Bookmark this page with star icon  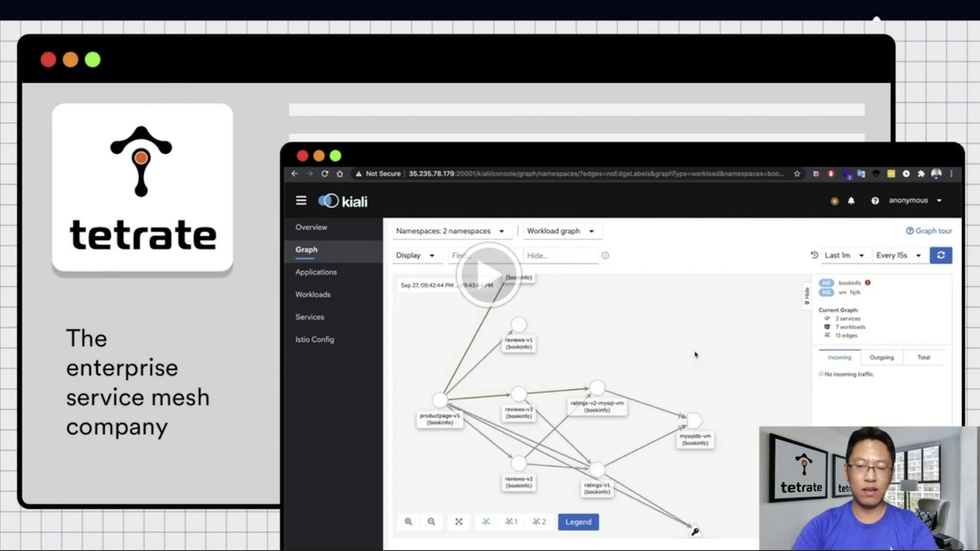coord(797,174)
